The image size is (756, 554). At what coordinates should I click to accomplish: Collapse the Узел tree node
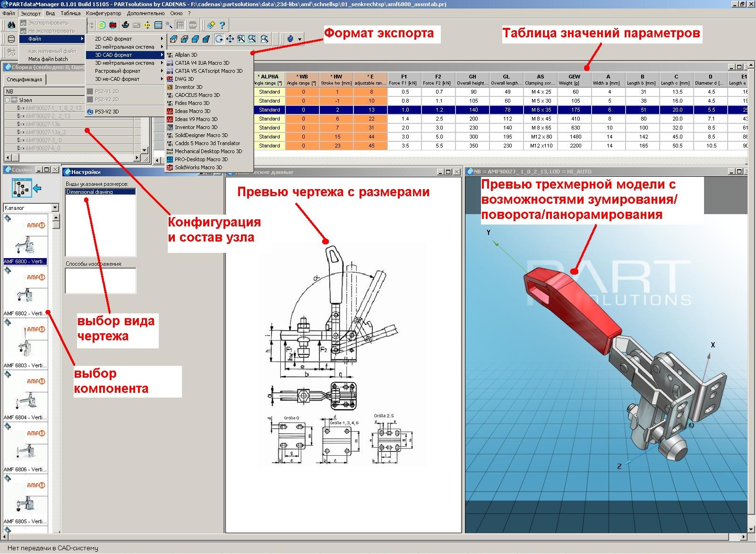[8, 100]
